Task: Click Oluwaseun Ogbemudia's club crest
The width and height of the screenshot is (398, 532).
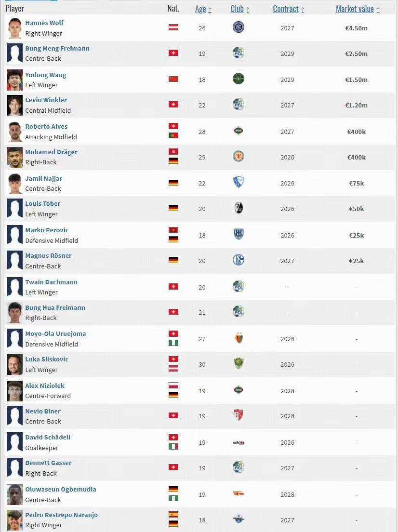Action: point(238,494)
